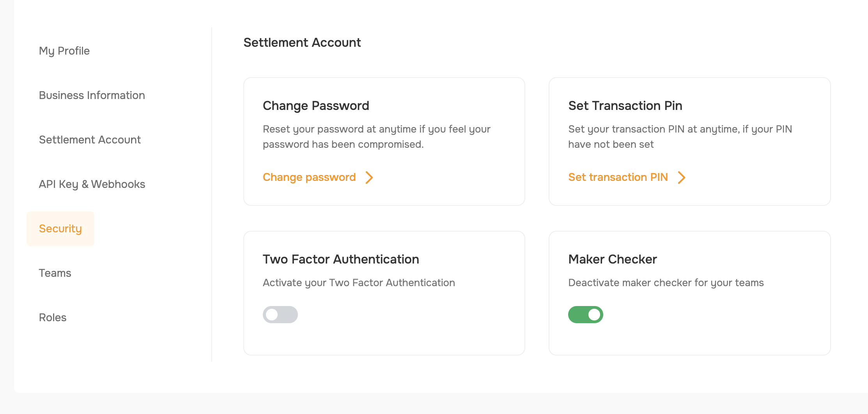Click the Deactivate maker checker description text
The height and width of the screenshot is (414, 868).
(x=666, y=283)
